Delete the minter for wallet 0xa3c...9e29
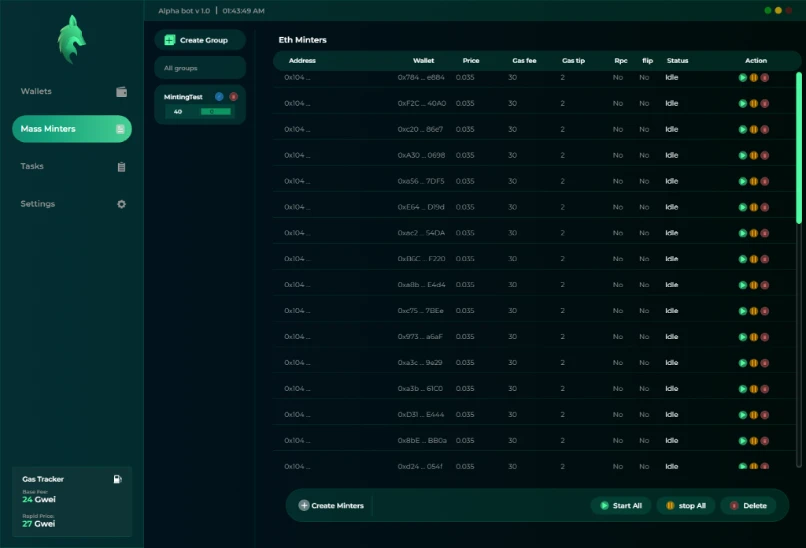This screenshot has height=548, width=806. 765,363
